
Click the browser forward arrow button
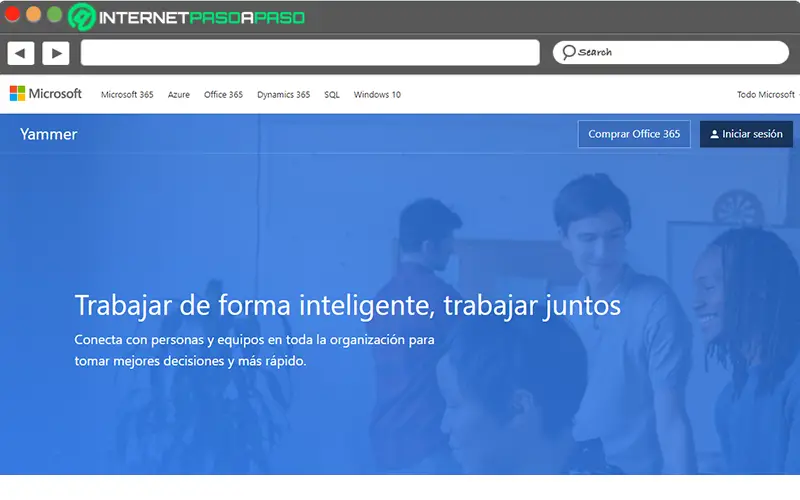tap(56, 53)
